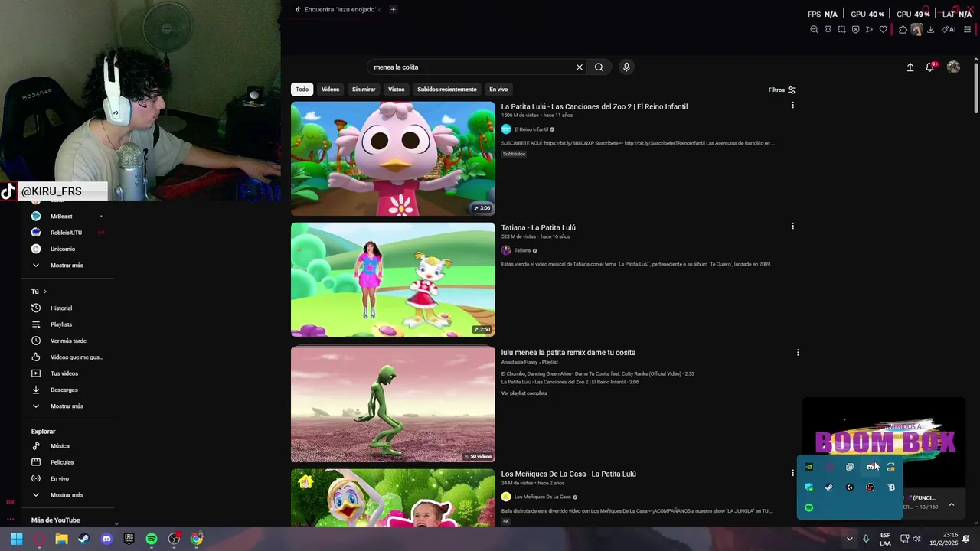Open 'Los Meñiques De La Casa' channel link
Screen dimensions: 980x551
542,497
